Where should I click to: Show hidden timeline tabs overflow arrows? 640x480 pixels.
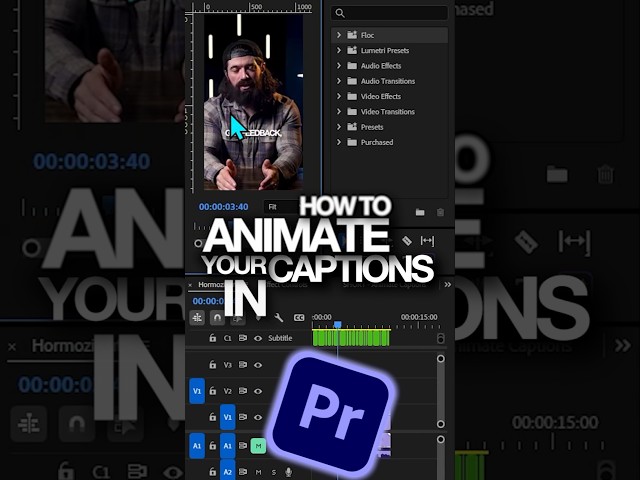[448, 284]
